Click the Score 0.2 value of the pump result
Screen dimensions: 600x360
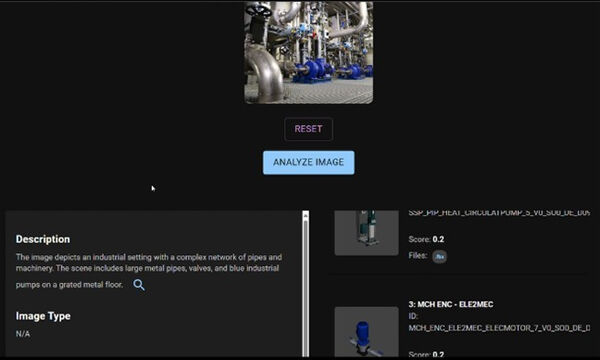(x=438, y=239)
